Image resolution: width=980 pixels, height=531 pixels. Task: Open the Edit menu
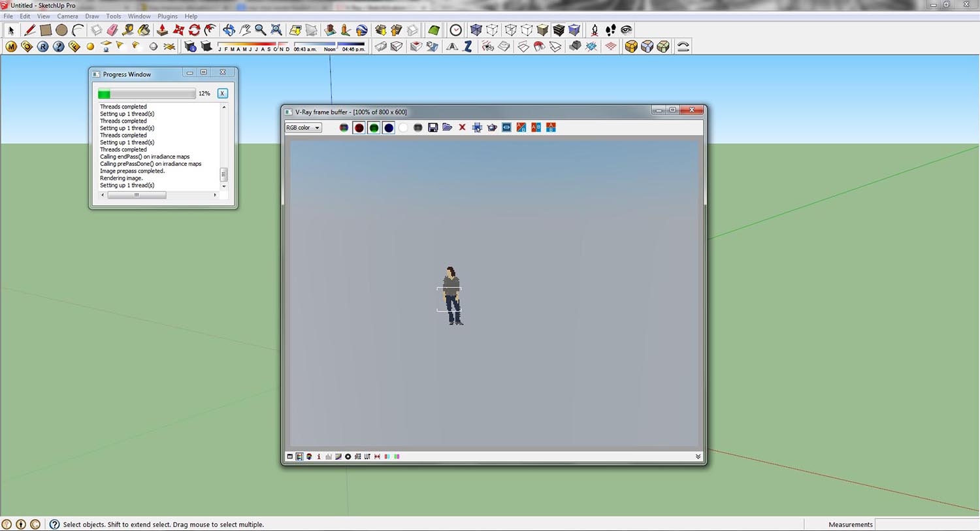click(x=25, y=16)
